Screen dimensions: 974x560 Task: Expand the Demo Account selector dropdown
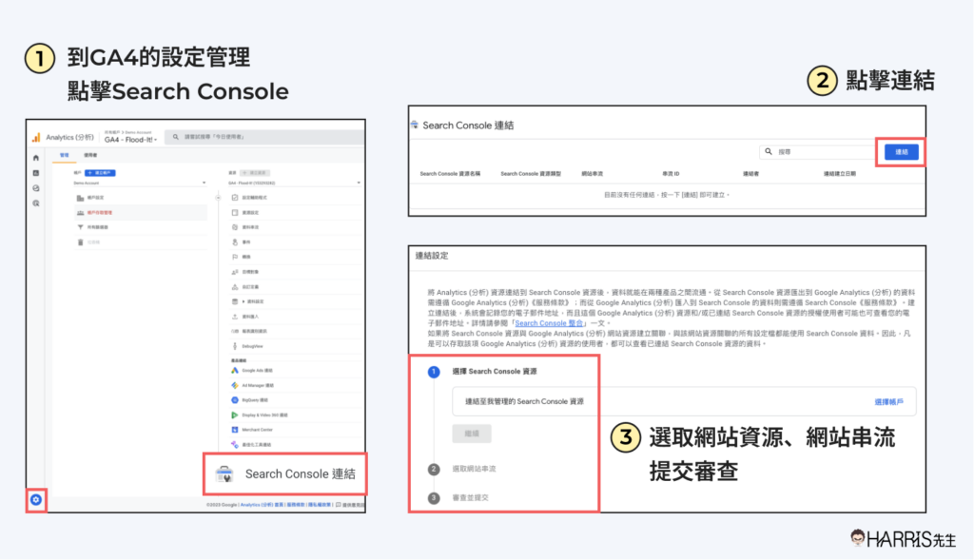click(204, 183)
